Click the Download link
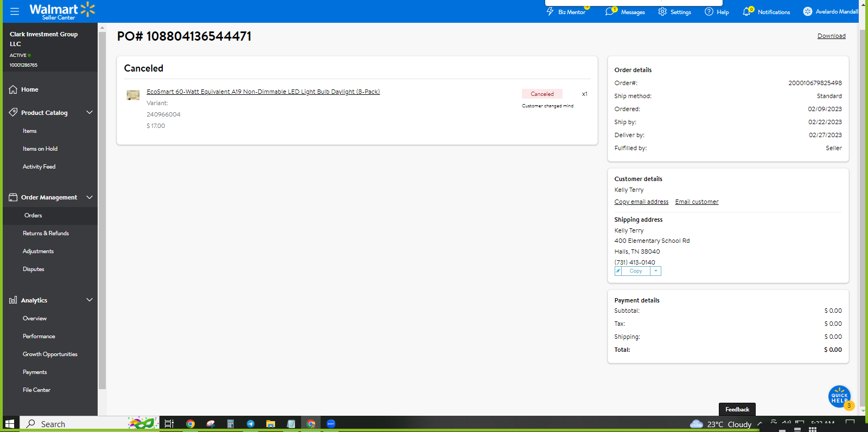 832,36
